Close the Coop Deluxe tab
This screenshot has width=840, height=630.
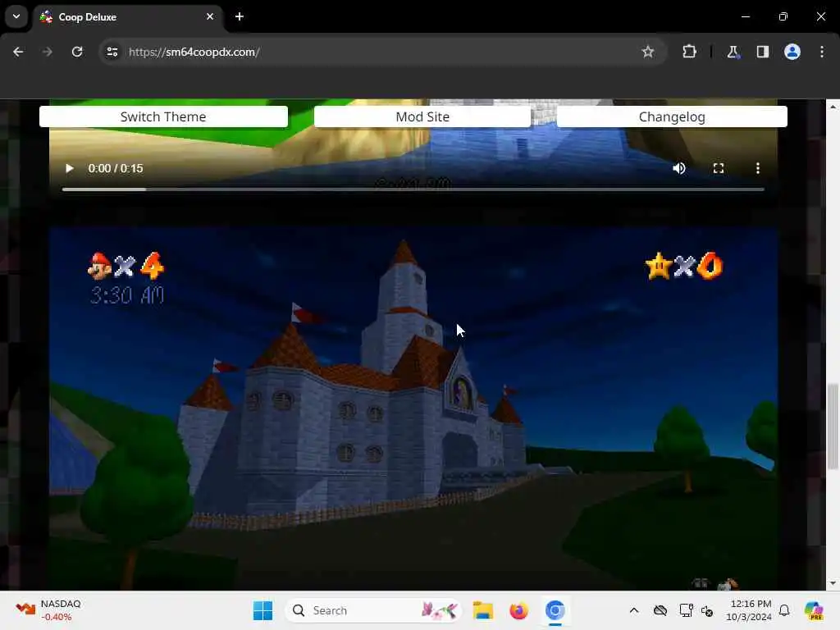point(210,16)
